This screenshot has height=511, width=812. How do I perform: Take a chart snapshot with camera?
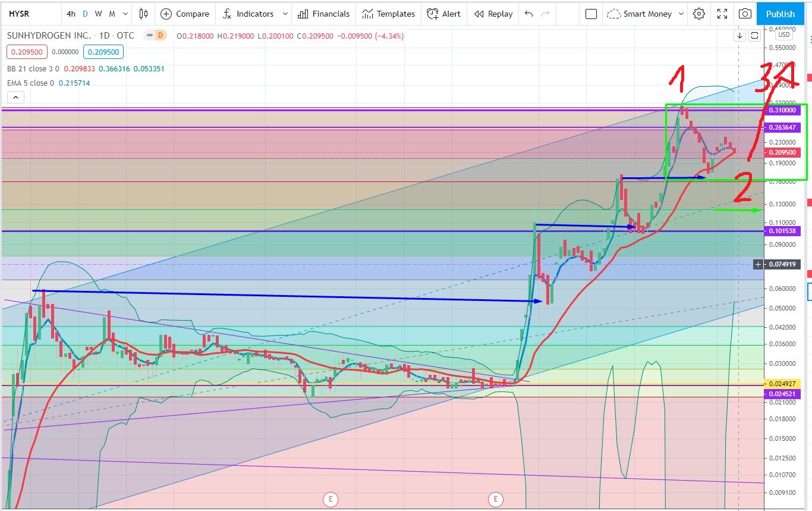(745, 14)
